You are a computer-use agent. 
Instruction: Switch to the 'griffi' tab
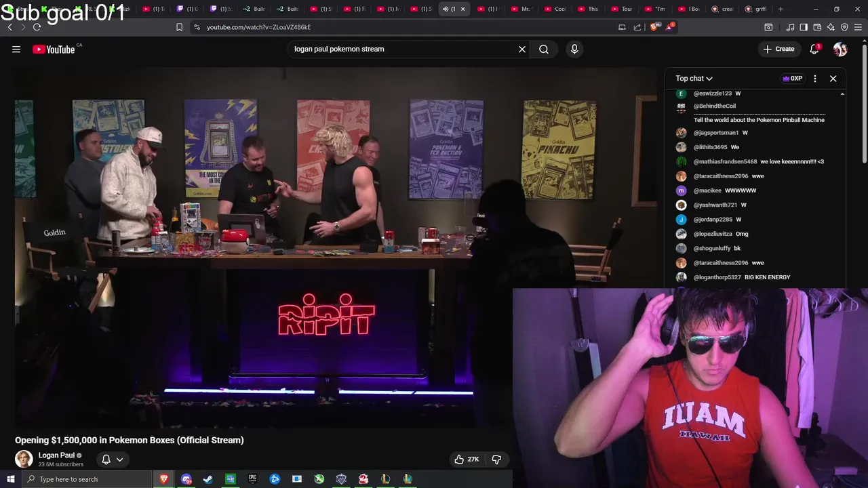(x=756, y=9)
